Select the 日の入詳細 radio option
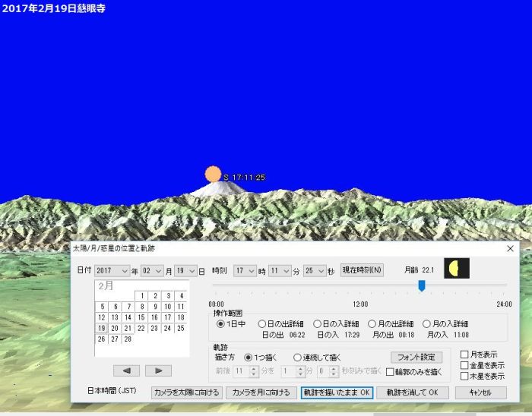 click(x=318, y=323)
